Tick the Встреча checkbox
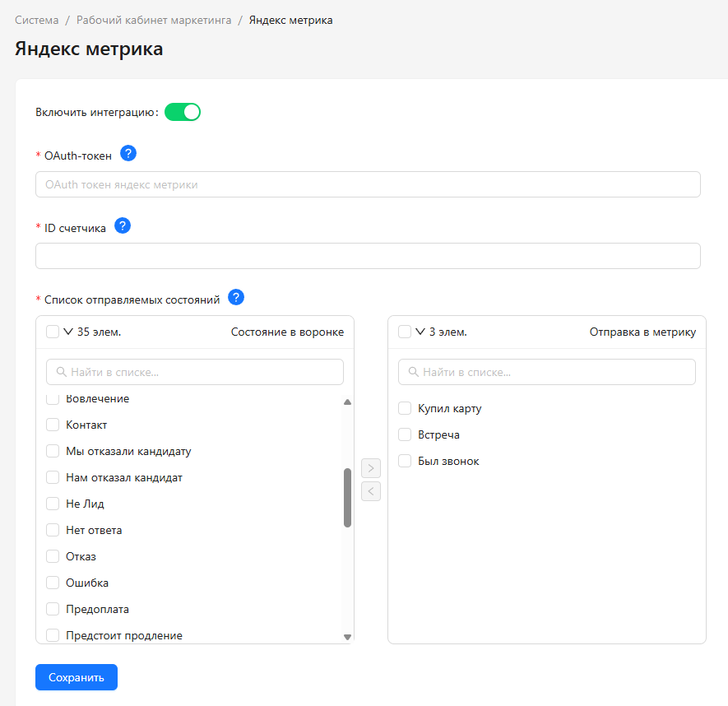The width and height of the screenshot is (728, 706). (x=405, y=434)
